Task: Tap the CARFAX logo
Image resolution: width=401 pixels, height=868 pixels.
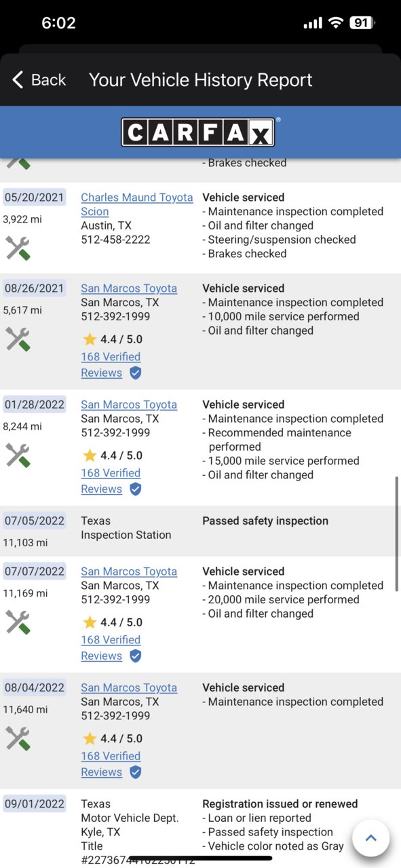Action: (198, 132)
